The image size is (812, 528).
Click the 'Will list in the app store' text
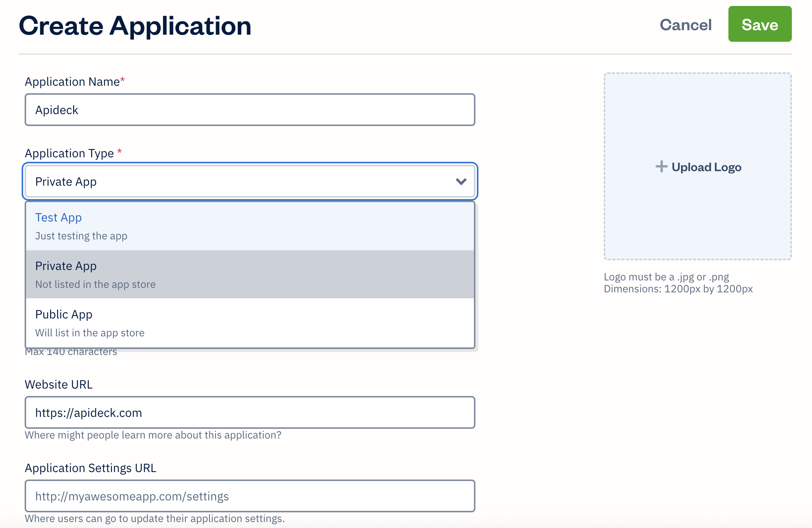pos(90,333)
